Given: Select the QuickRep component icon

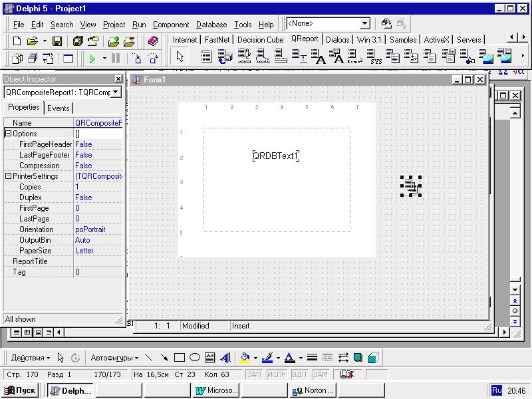Looking at the screenshot, I should (x=206, y=57).
